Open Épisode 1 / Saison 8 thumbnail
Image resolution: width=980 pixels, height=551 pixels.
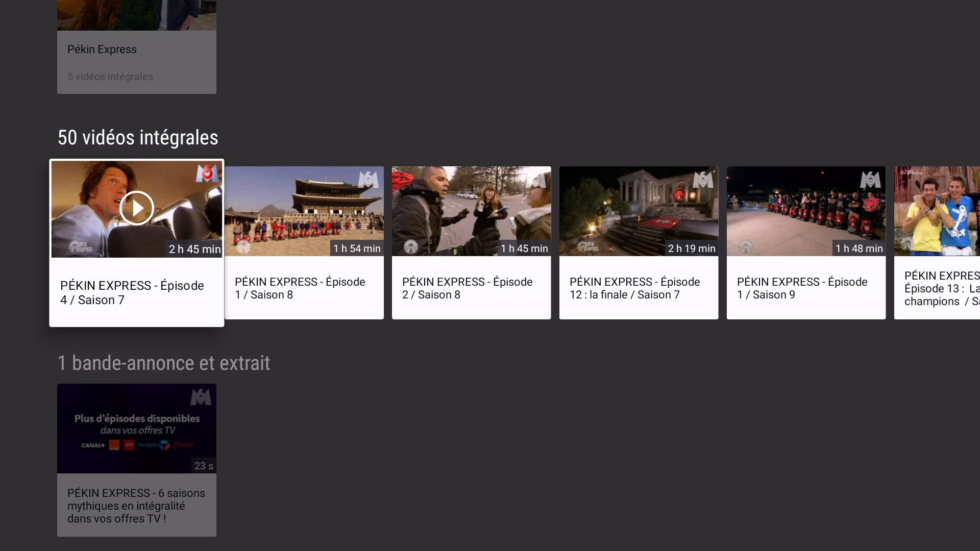pos(304,211)
